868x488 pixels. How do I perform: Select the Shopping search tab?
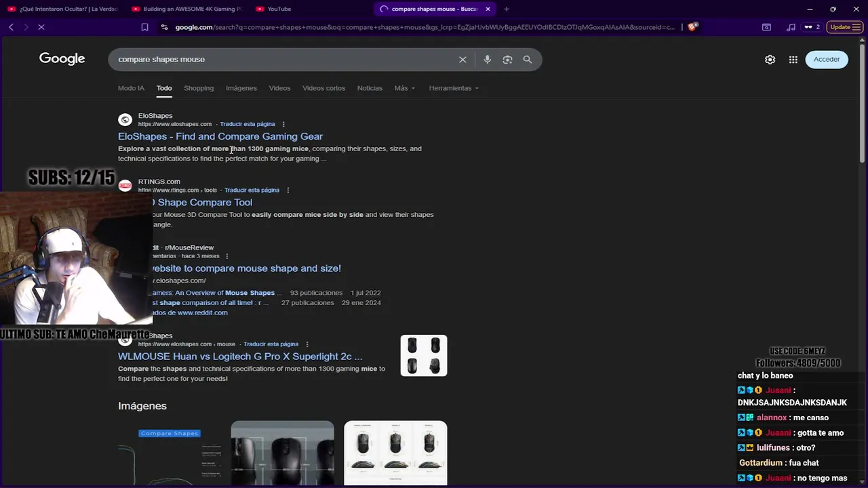point(199,88)
